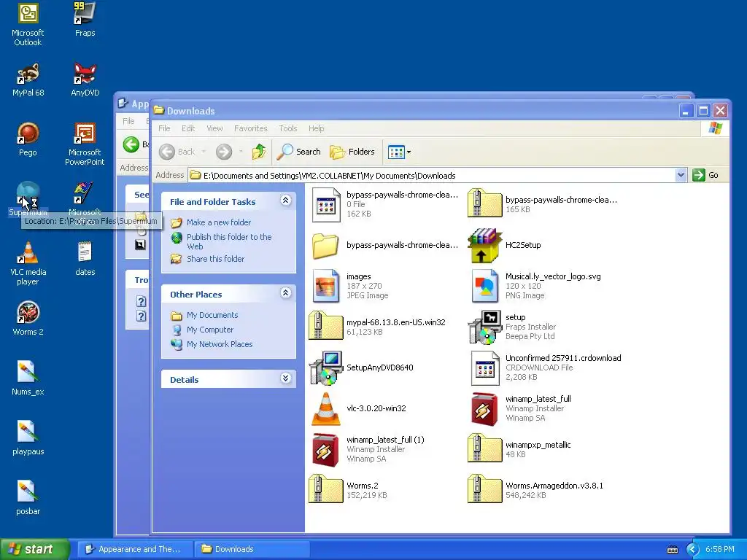Expand the Details panel
The width and height of the screenshot is (747, 560).
(x=285, y=378)
